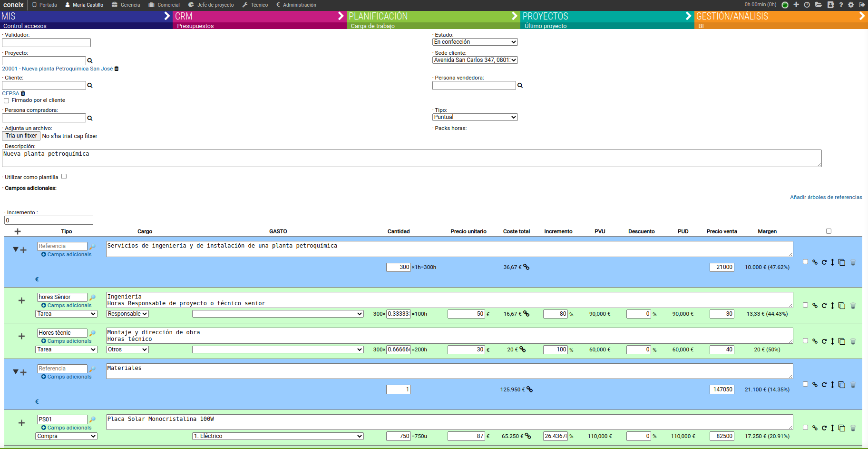Open the help question mark icon
The width and height of the screenshot is (868, 449).
coord(841,5)
